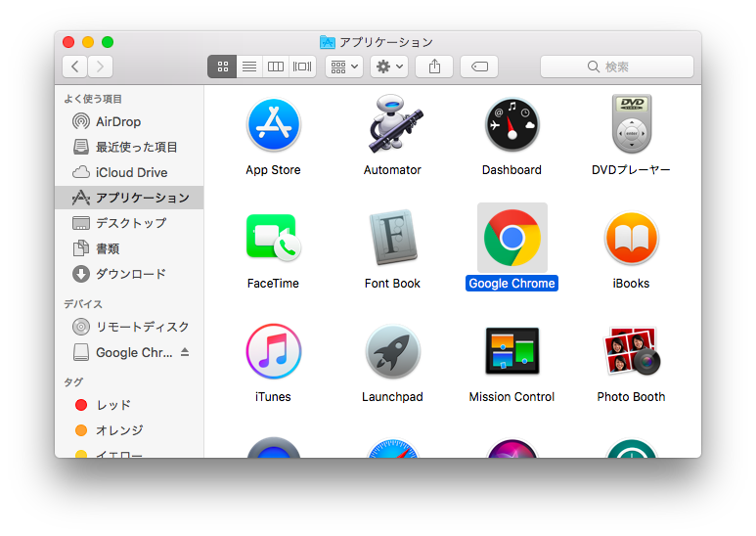Image resolution: width=756 pixels, height=536 pixels.
Task: Click the Photo Booth name label
Action: coord(631,397)
